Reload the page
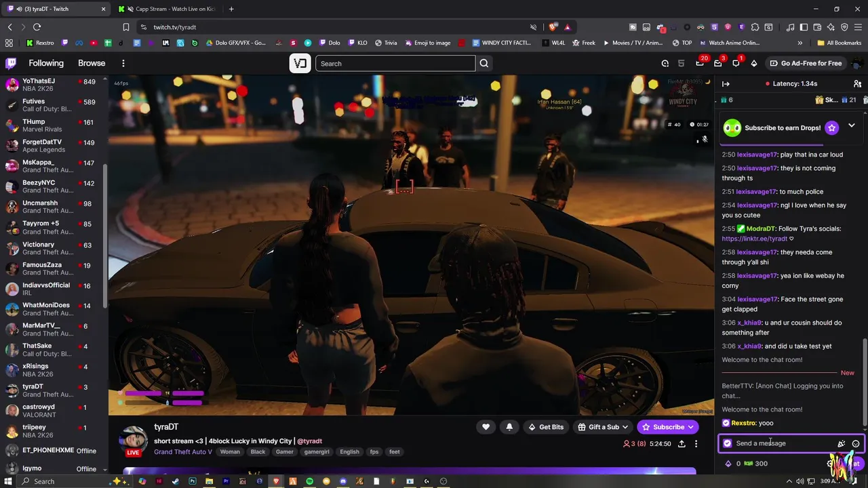The width and height of the screenshot is (868, 488). coord(37,27)
